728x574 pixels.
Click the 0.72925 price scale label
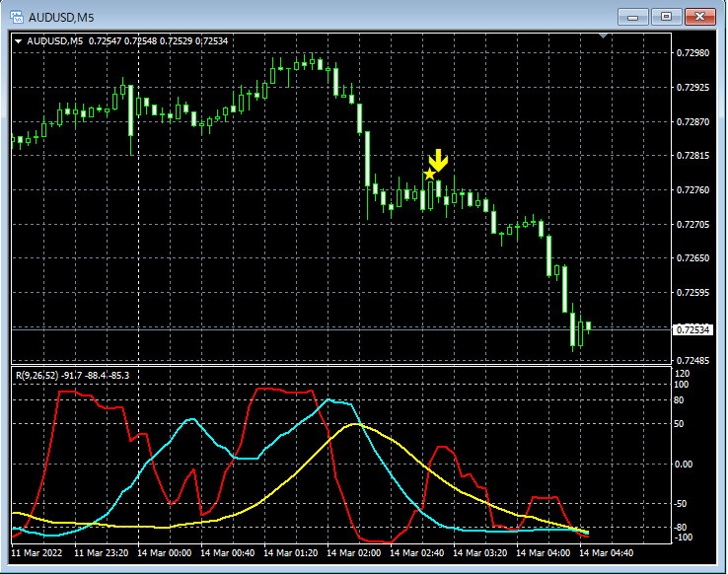point(692,87)
